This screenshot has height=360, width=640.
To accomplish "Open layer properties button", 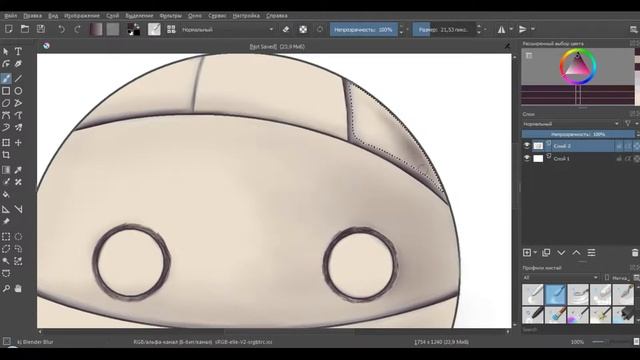I will [x=591, y=253].
